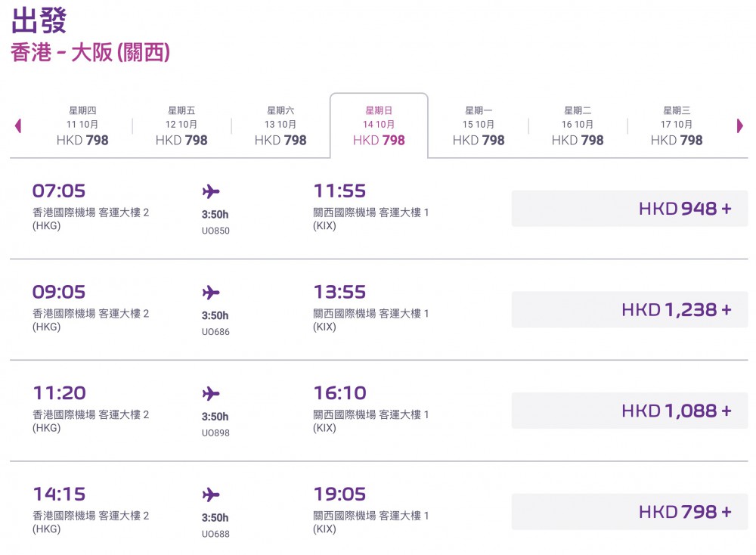Choose the Tuesday 16 October date tab
The width and height of the screenshot is (756, 555).
click(578, 126)
